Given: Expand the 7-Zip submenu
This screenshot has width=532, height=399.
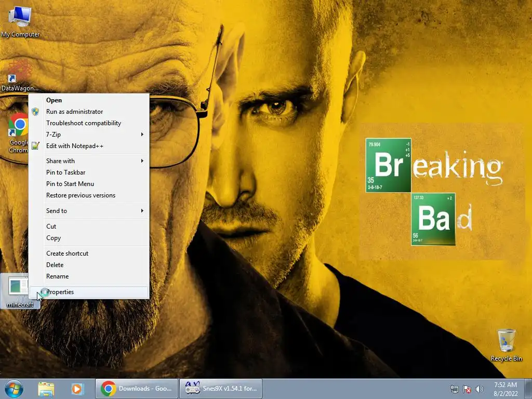Looking at the screenshot, I should (x=89, y=135).
